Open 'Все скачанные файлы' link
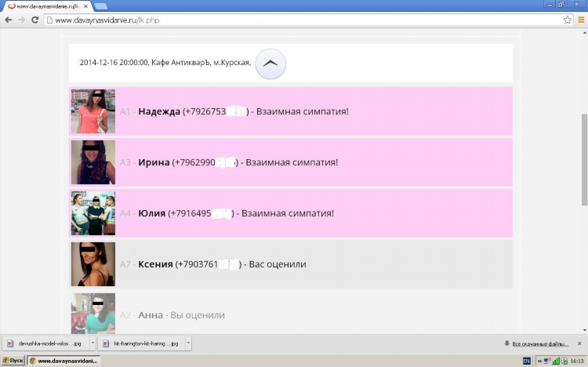 coord(540,343)
